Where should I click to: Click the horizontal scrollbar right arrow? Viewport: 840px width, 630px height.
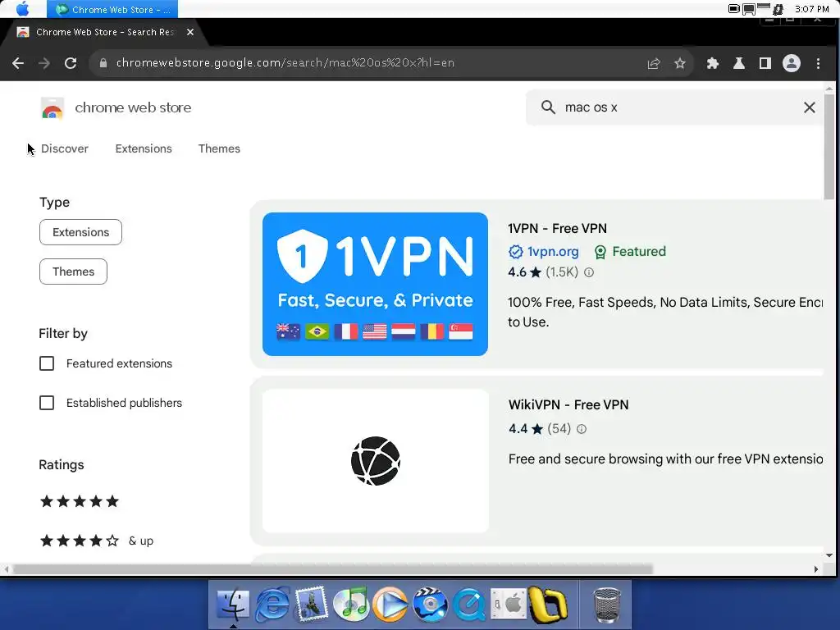(x=816, y=569)
